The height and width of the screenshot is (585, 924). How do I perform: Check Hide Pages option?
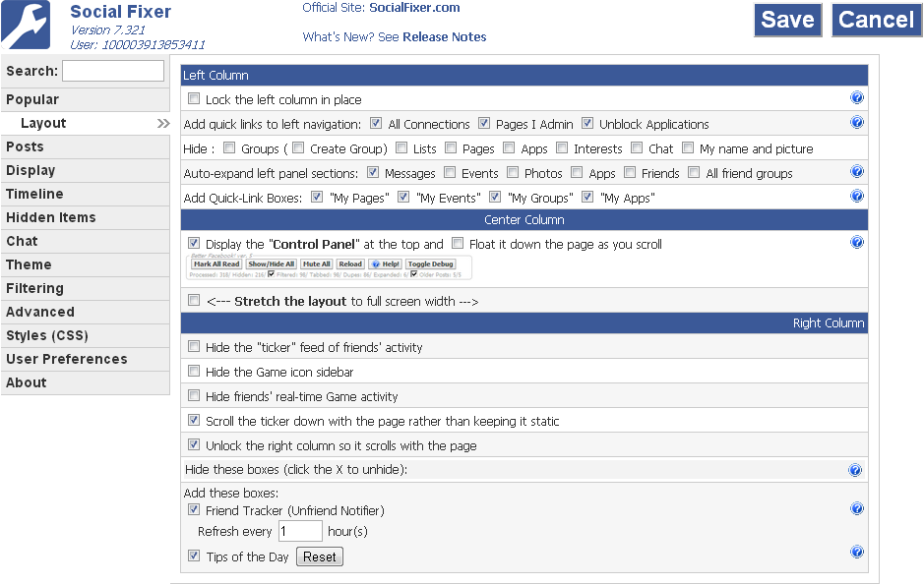[451, 147]
